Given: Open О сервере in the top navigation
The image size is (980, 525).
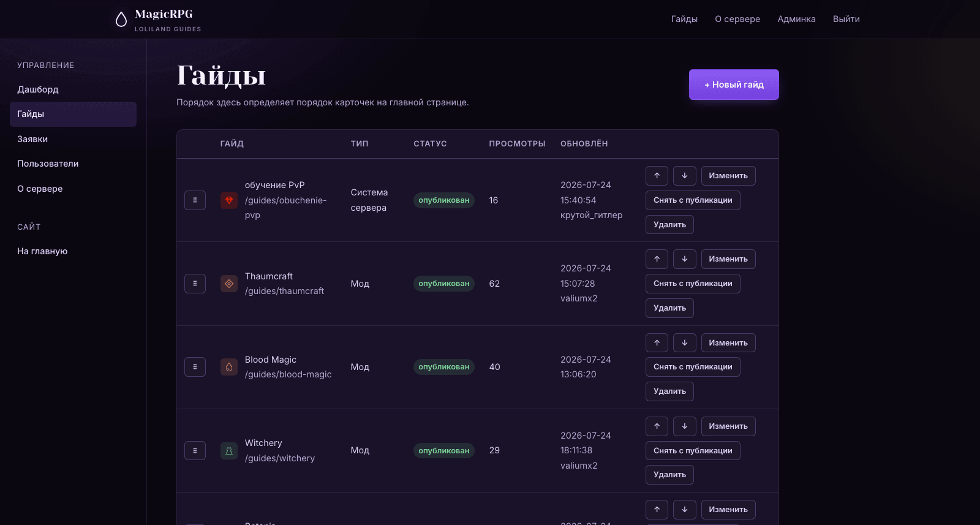Looking at the screenshot, I should pyautogui.click(x=737, y=19).
